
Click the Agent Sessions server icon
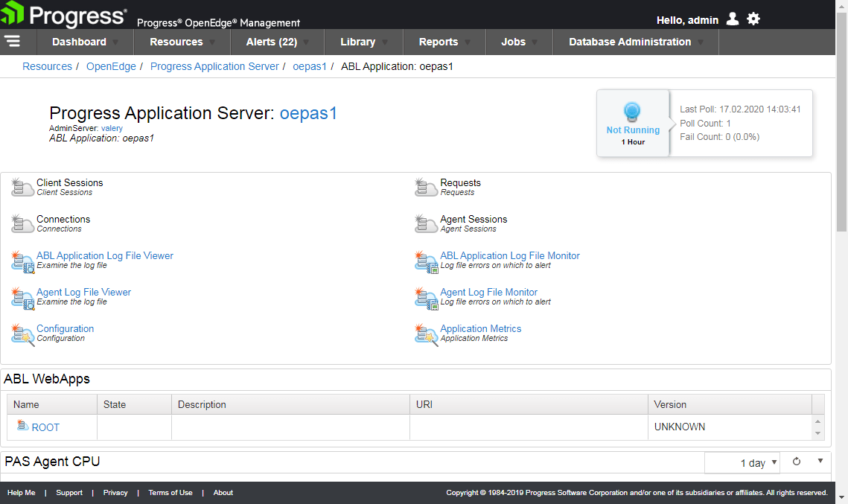426,223
